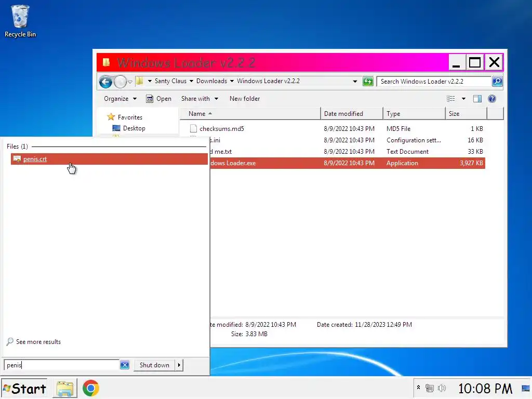Image resolution: width=532 pixels, height=399 pixels.
Task: Navigate to Downloads breadcrumb
Action: [x=211, y=81]
